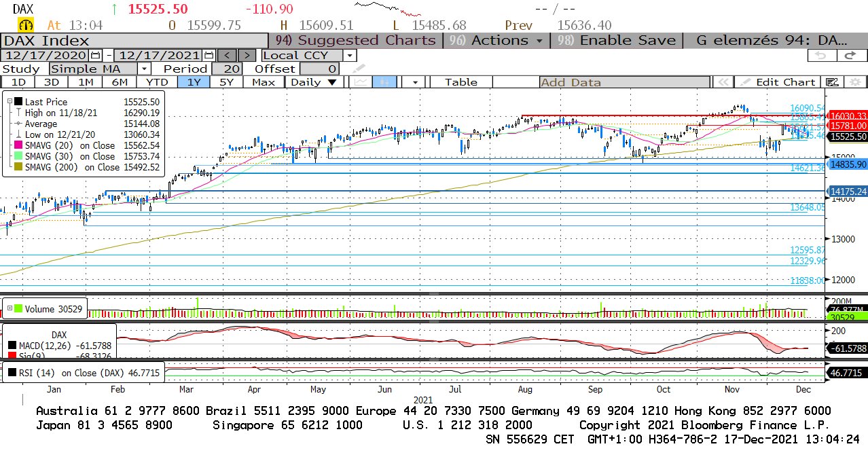The image size is (868, 455).
Task: Open the Local CCY currency dropdown
Action: [349, 56]
